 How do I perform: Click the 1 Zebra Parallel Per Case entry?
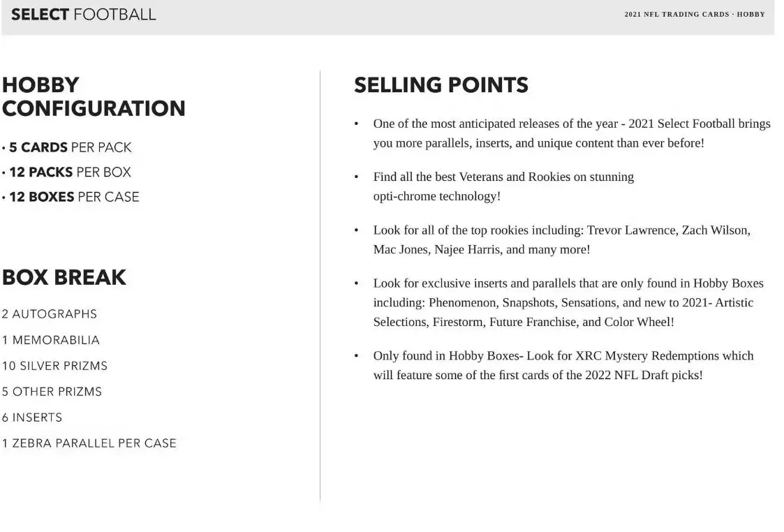(x=89, y=443)
